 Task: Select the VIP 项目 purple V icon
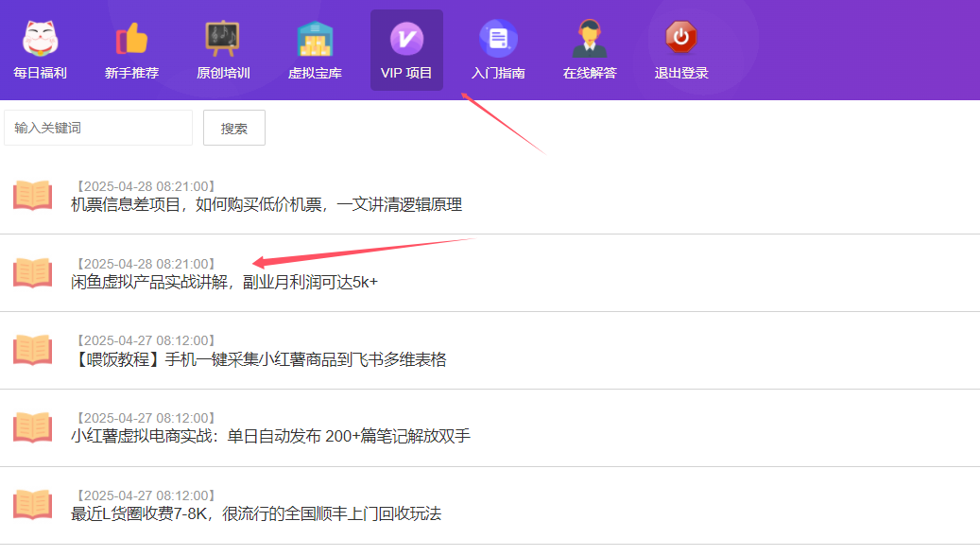pos(407,39)
